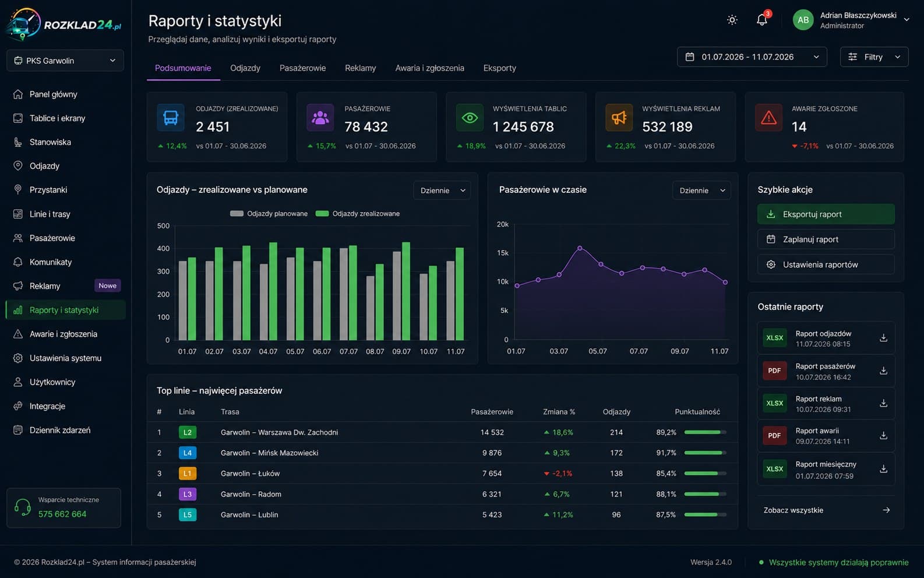
Task: Open Ustawienia raportów button
Action: pos(826,265)
